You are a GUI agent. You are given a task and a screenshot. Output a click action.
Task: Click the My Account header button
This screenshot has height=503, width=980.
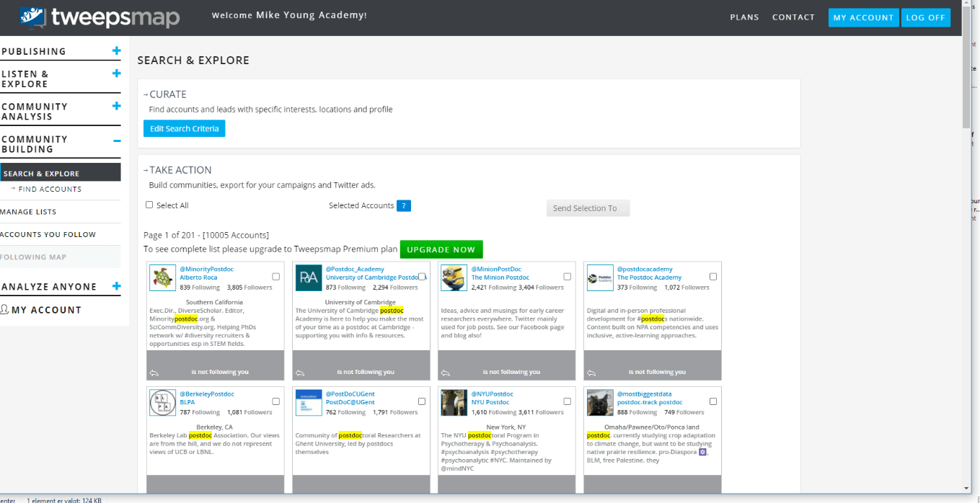pyautogui.click(x=863, y=17)
